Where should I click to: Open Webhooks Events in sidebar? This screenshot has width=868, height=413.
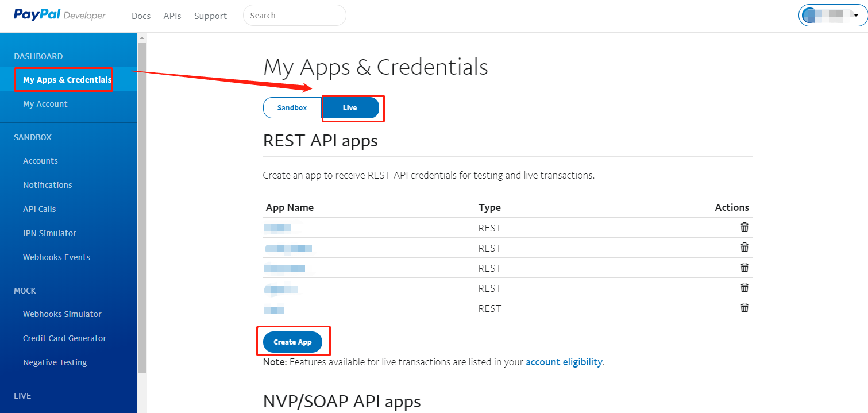[56, 257]
